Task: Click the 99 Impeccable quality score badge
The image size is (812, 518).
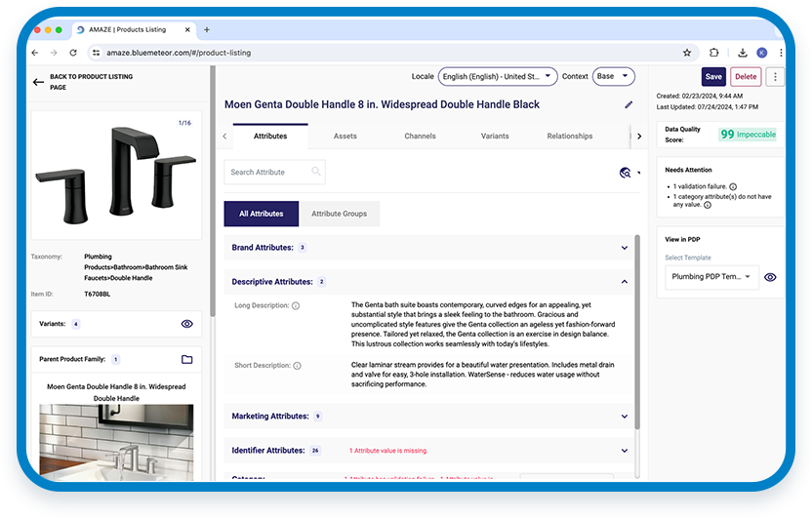Action: click(748, 135)
